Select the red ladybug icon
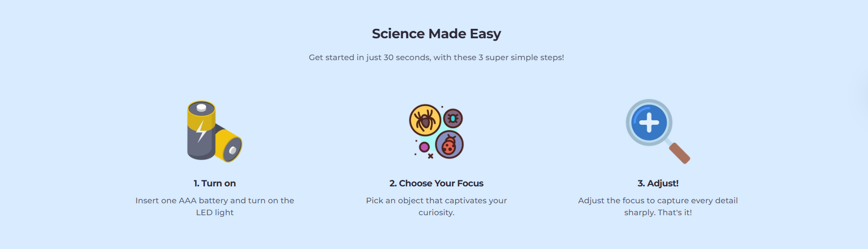This screenshot has width=868, height=249. pos(449,145)
